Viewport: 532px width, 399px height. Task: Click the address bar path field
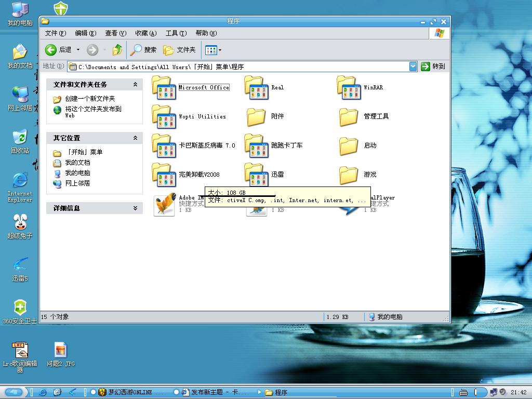[238, 66]
